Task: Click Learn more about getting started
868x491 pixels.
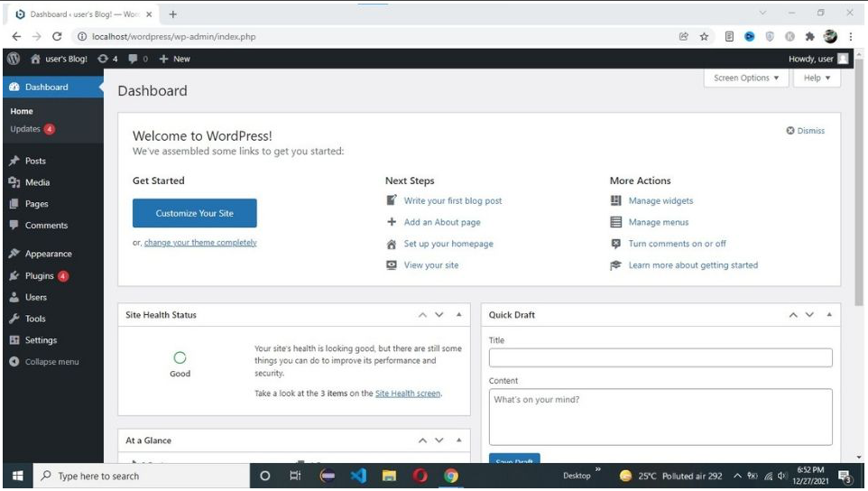Action: coord(693,265)
